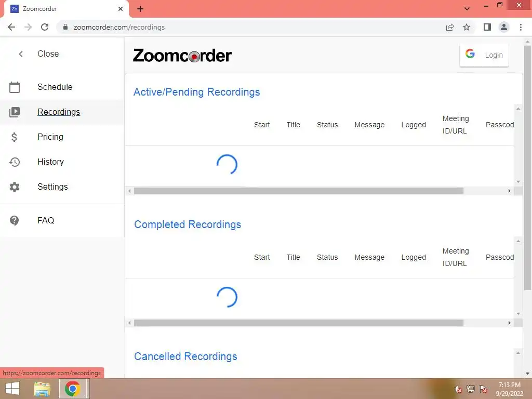Image resolution: width=532 pixels, height=399 pixels.
Task: Click the Chrome taskbar icon
Action: [x=73, y=389]
